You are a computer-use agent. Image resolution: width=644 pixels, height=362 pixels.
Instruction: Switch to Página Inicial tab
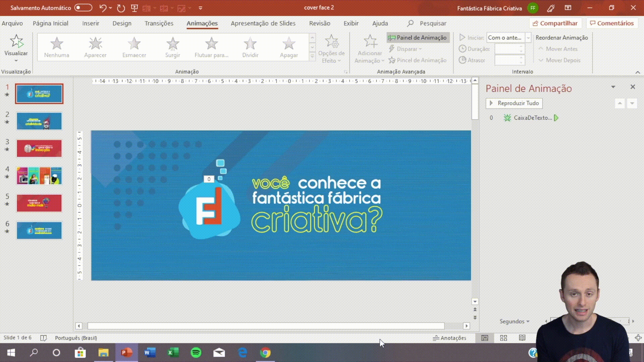pos(50,23)
